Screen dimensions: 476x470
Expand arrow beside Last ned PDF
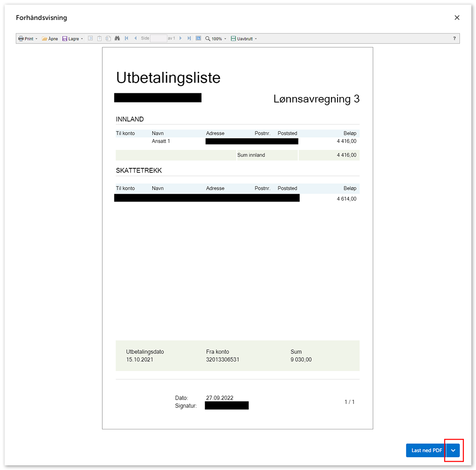pos(453,450)
